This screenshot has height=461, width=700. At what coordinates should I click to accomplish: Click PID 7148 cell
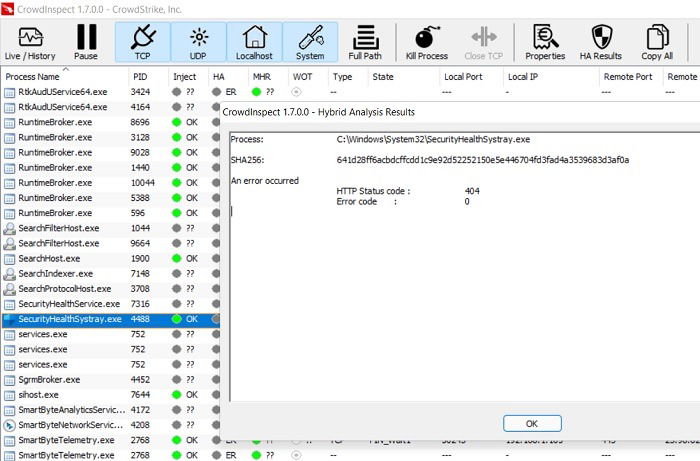[x=140, y=274]
